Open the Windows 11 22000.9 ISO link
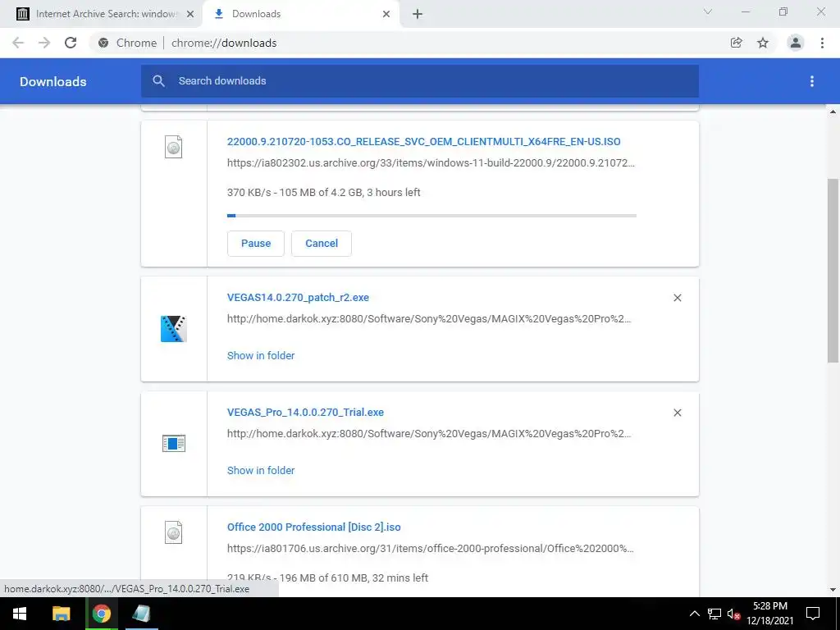840x630 pixels. (424, 142)
